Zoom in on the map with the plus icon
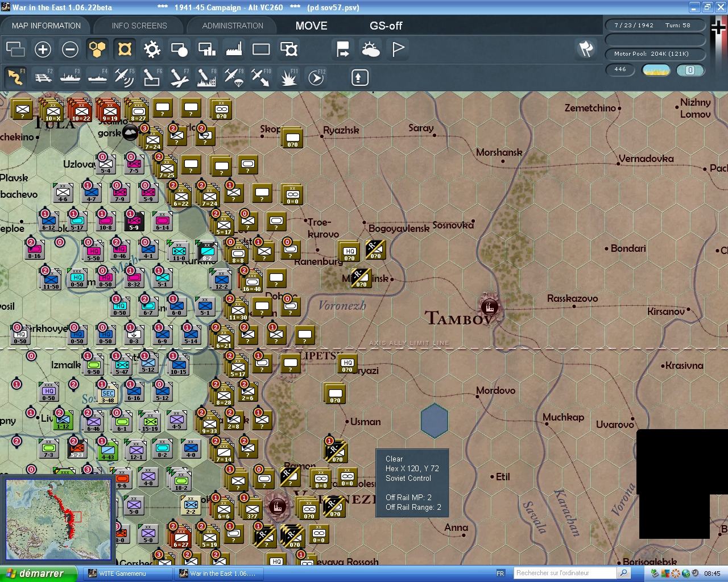This screenshot has width=728, height=582. [x=43, y=49]
